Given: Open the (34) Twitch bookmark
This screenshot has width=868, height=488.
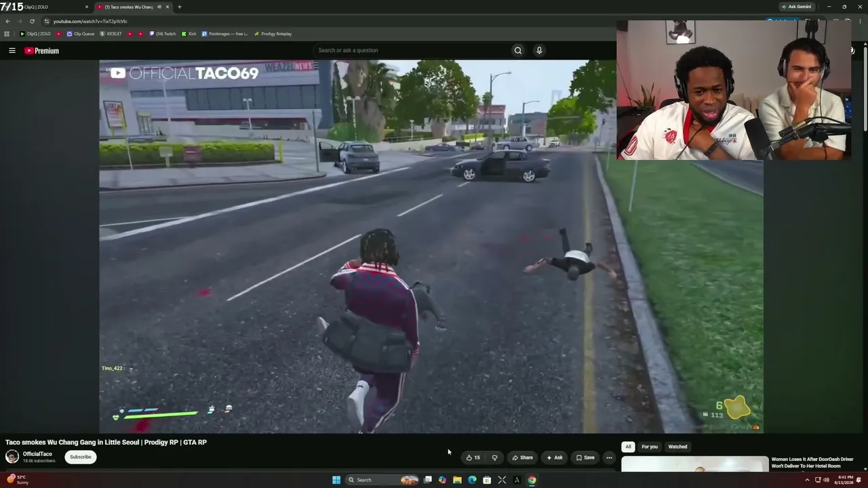Looking at the screenshot, I should [162, 34].
